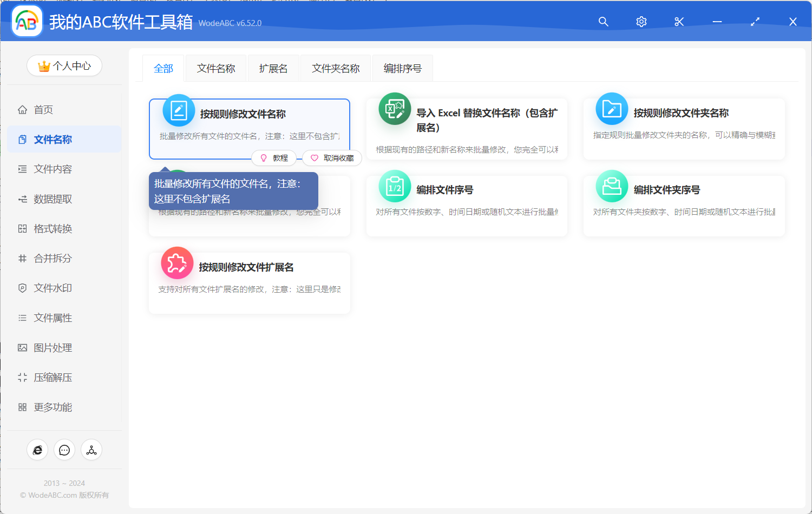Viewport: 812px width, 514px height.
Task: Click the blue pen icon for 按规则修改文件名称
Action: pos(179,110)
